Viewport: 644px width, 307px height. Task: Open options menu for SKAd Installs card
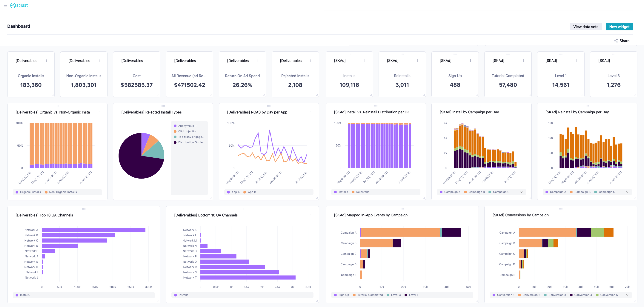[x=365, y=61]
